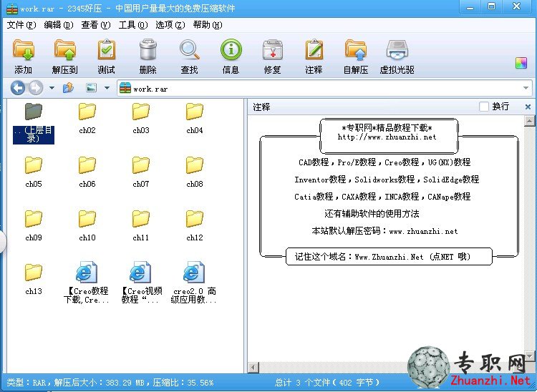Select the 【Creo视频教程 web shortcut file
Screen dimensions: 537x392
[141, 283]
